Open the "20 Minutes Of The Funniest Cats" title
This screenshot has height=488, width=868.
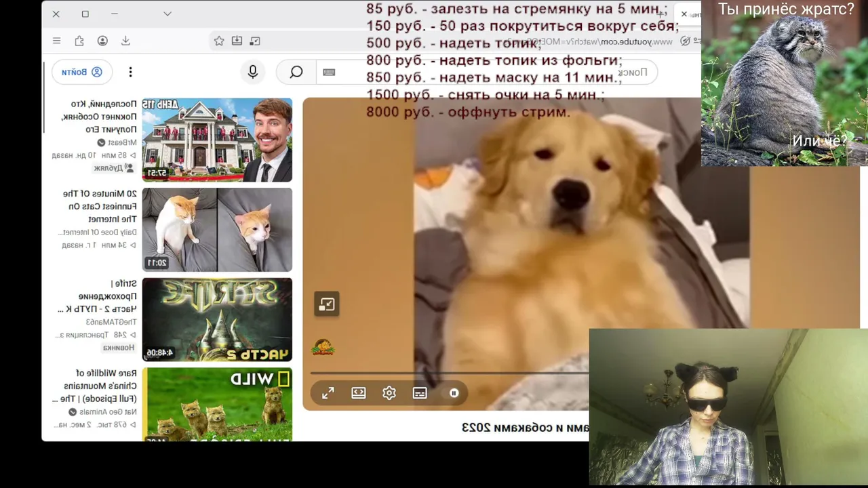[99, 206]
